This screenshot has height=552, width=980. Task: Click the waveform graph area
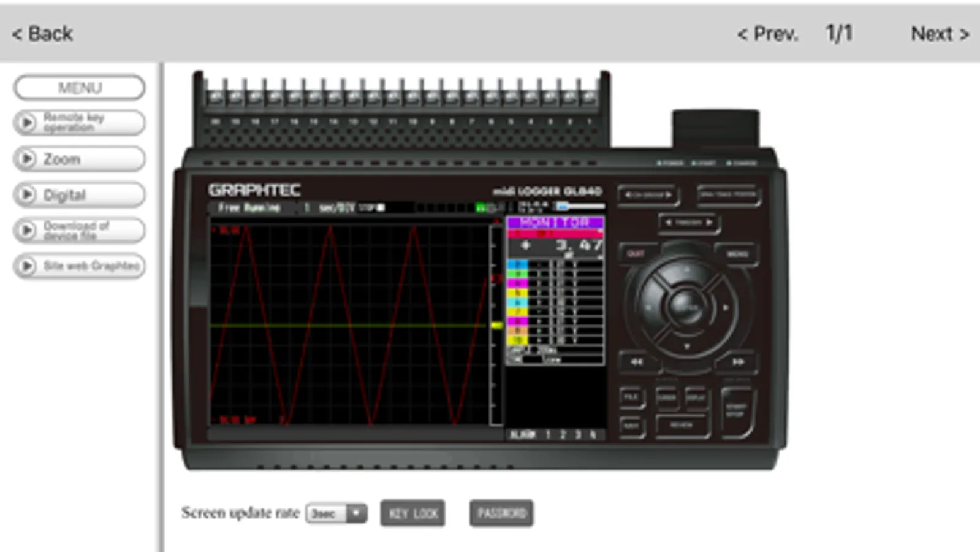click(x=350, y=324)
